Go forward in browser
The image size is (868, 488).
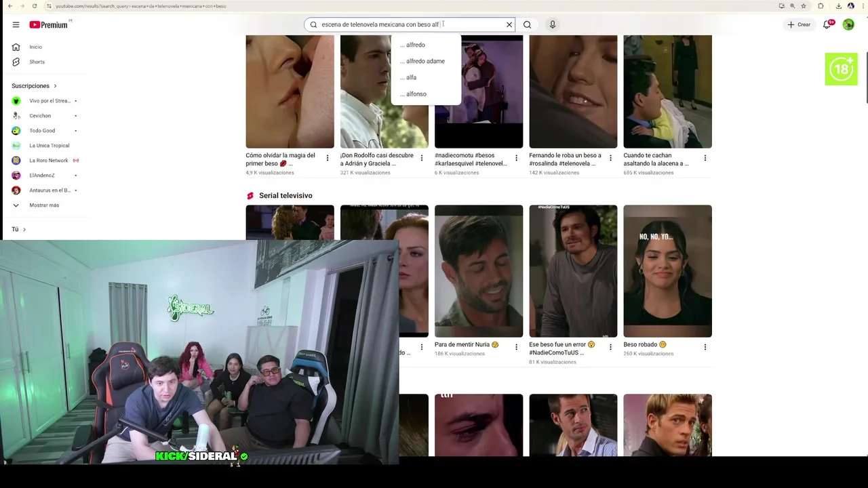tap(22, 6)
